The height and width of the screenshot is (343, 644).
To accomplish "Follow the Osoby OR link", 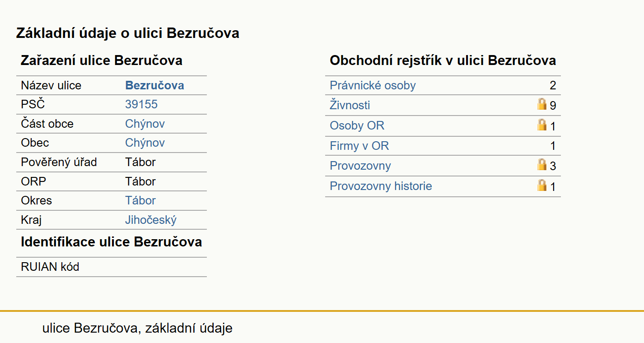I will (x=357, y=125).
